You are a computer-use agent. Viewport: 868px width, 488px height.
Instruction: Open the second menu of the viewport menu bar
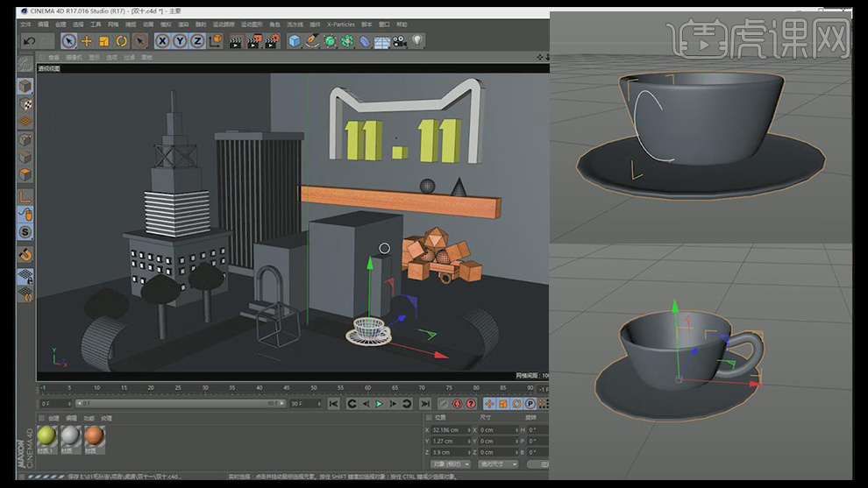pos(73,58)
